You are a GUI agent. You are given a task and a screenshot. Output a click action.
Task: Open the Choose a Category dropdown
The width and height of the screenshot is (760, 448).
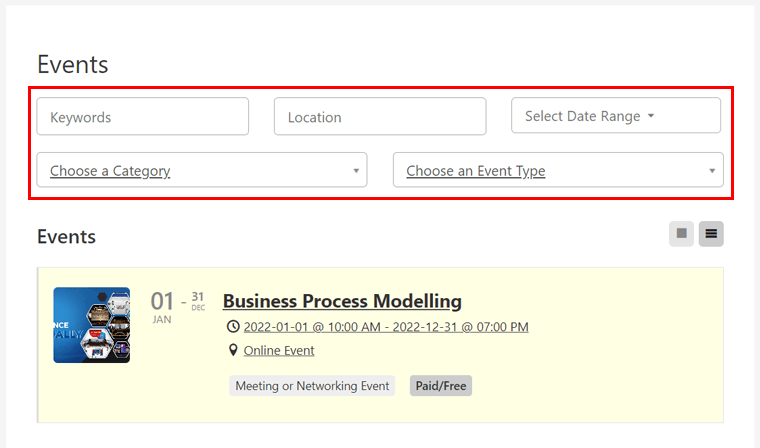click(x=201, y=171)
